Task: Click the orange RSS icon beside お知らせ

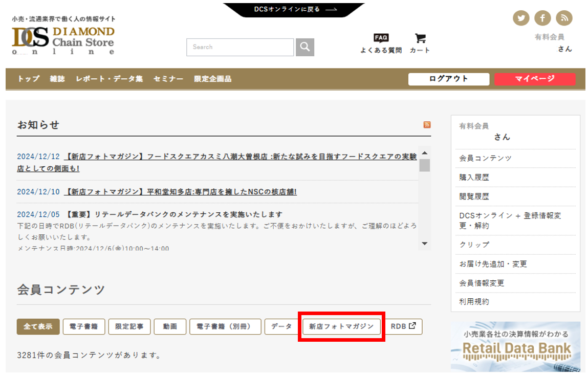Action: pos(427,125)
